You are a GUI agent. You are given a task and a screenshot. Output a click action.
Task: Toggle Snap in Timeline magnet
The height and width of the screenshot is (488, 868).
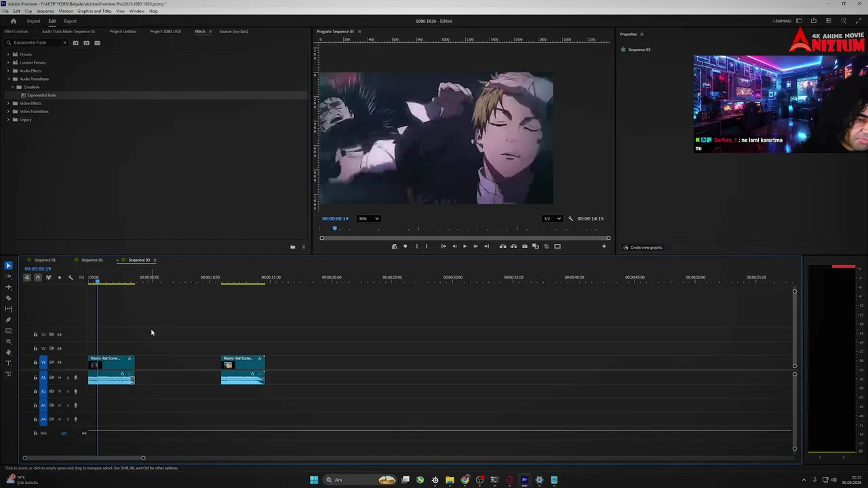37,277
